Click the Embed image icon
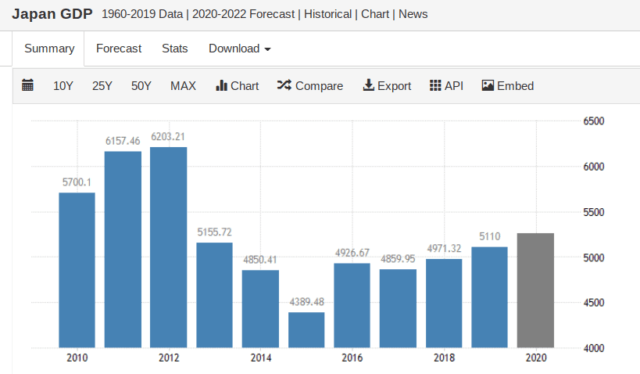640x374 pixels. [x=487, y=85]
